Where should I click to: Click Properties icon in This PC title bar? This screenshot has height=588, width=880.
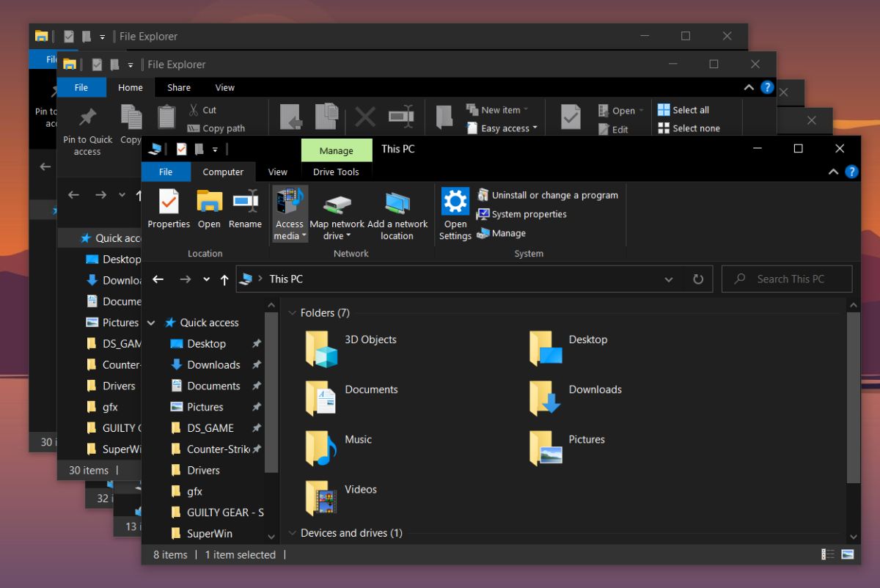coord(181,150)
